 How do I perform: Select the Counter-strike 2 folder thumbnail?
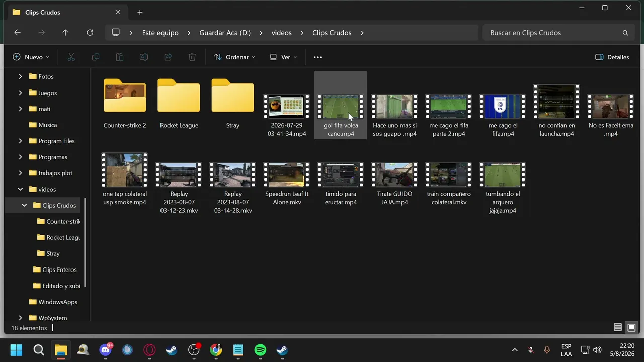point(125,104)
